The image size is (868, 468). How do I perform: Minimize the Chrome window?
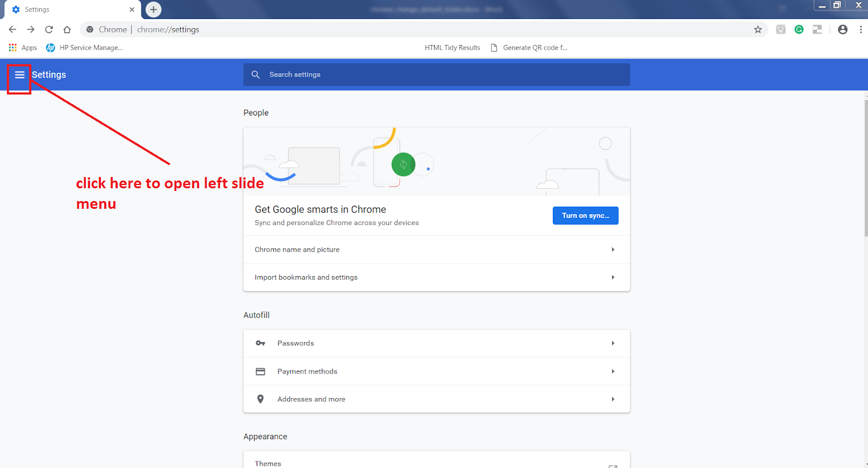822,5
